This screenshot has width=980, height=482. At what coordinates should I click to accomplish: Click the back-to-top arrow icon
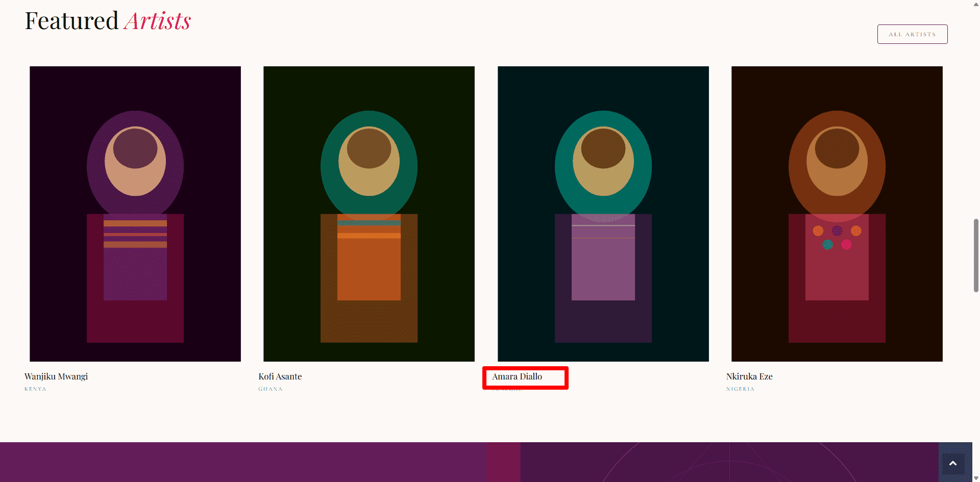point(952,464)
